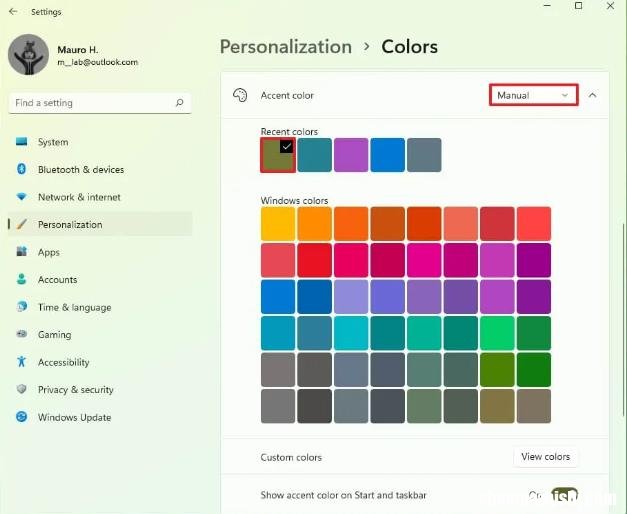Click the View colors button
Image resolution: width=627 pixels, height=514 pixels.
545,456
